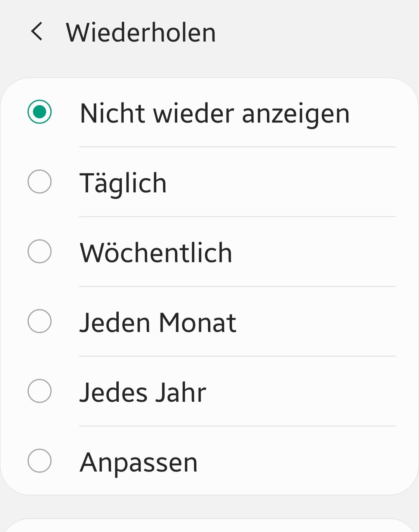Select the Wöchentlich radio button
419x532 pixels.
40,251
